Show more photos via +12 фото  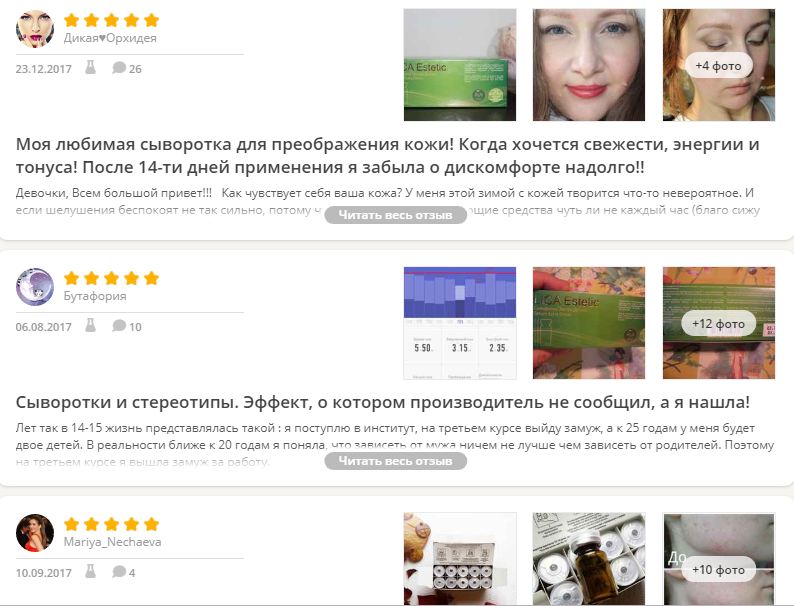coord(719,323)
